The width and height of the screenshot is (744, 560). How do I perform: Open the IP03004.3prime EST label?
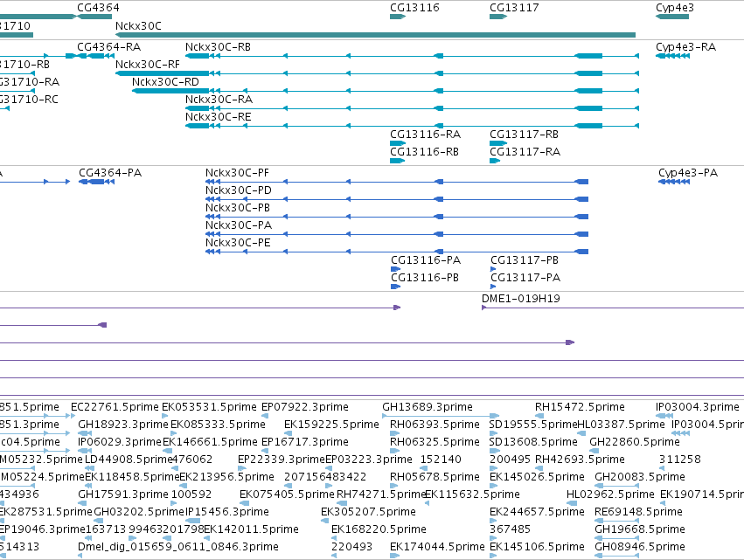698,407
